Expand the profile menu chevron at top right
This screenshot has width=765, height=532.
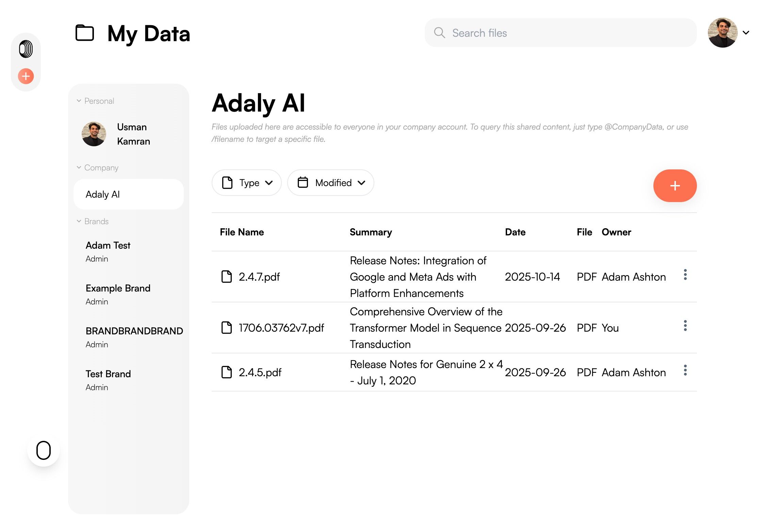pyautogui.click(x=746, y=33)
